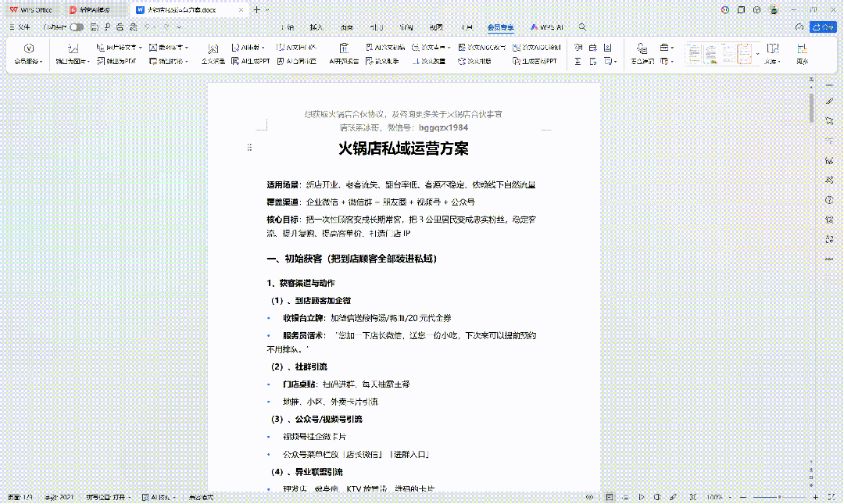Viewport: 844px width, 504px height.
Task: Open the 会员服务 dropdown
Action: point(29,54)
